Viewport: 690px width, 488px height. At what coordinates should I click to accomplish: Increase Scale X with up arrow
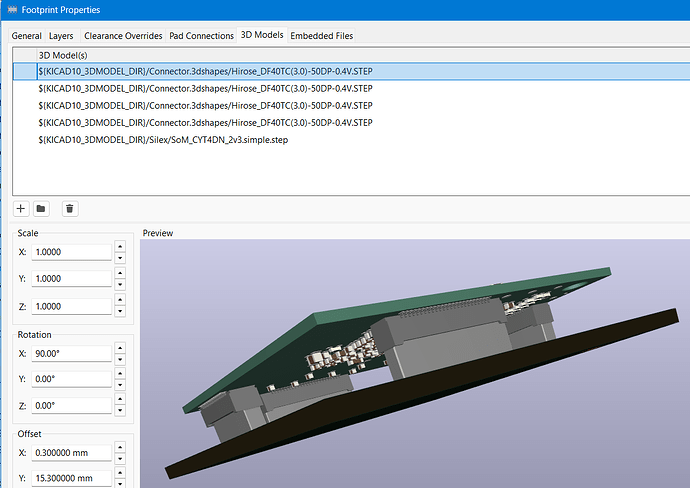tap(120, 246)
